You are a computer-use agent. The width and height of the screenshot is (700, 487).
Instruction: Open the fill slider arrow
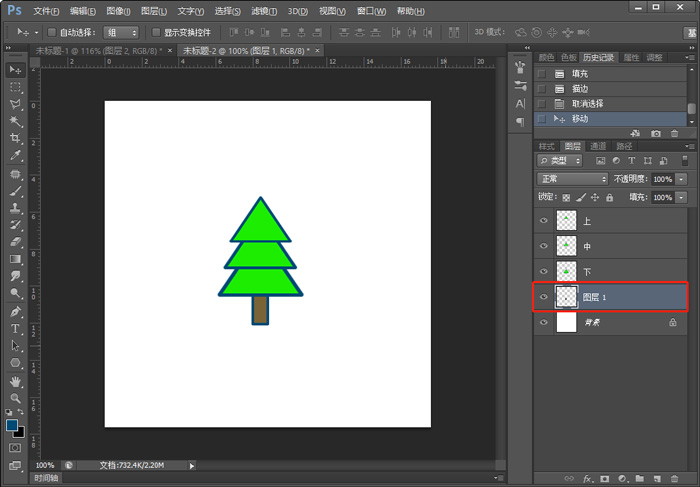coord(681,197)
